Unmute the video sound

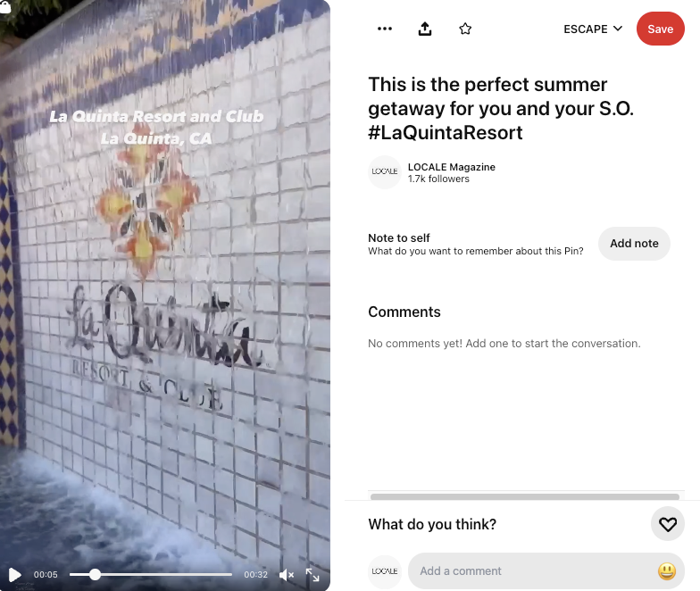[286, 575]
